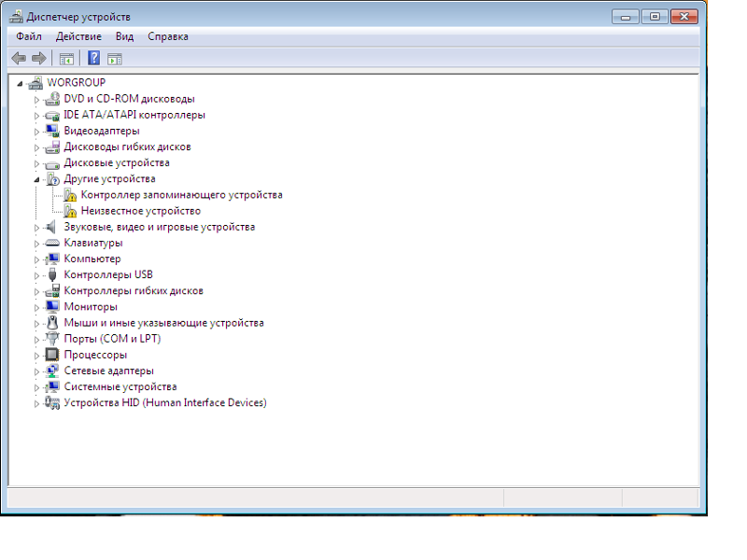This screenshot has width=747, height=560.
Task: Collapse the WORGROUP root node
Action: tap(20, 84)
